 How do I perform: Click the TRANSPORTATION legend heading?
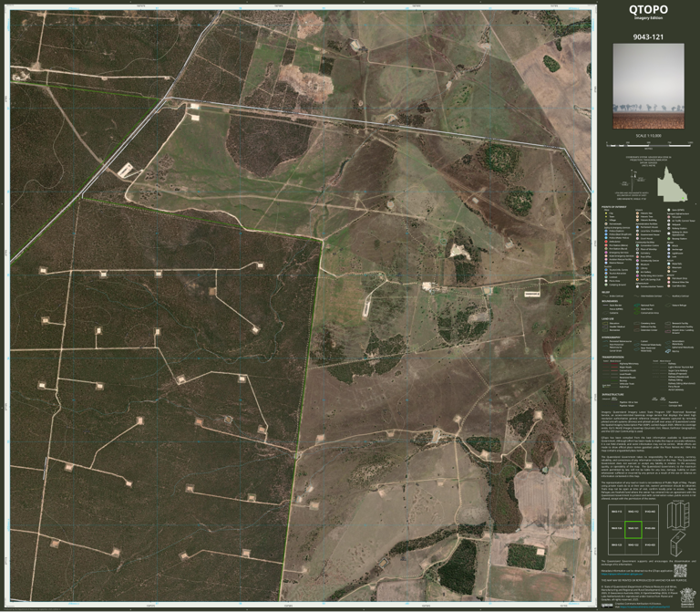tap(612, 357)
